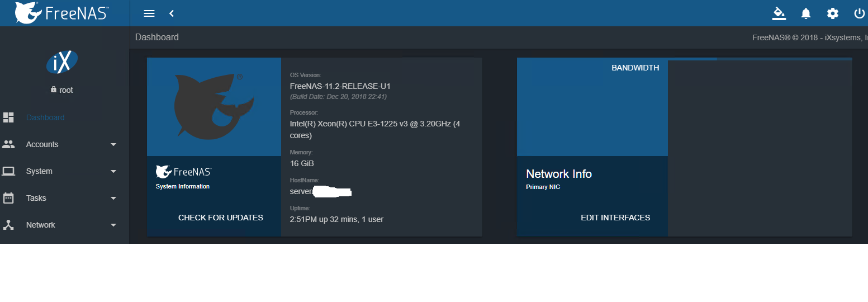Click the Intel Xeon processor text
The image size is (868, 302).
[x=375, y=129]
